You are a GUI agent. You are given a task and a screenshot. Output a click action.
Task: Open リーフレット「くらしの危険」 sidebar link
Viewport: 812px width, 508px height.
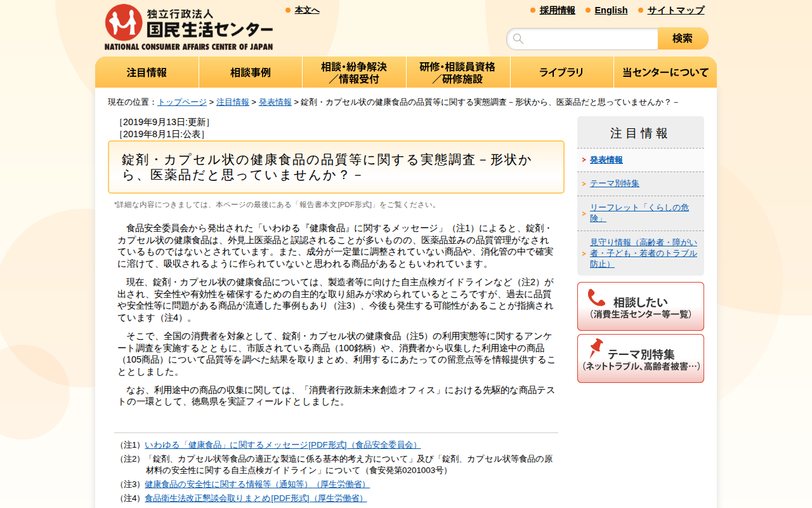pos(639,213)
